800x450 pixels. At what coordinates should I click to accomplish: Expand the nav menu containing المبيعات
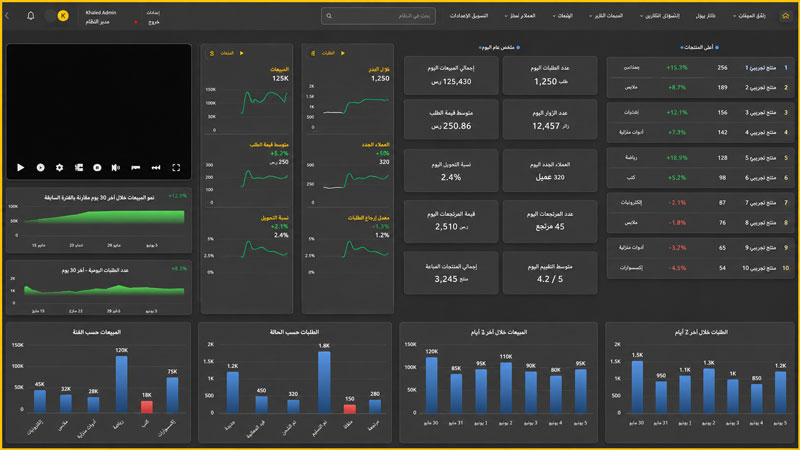click(x=606, y=16)
